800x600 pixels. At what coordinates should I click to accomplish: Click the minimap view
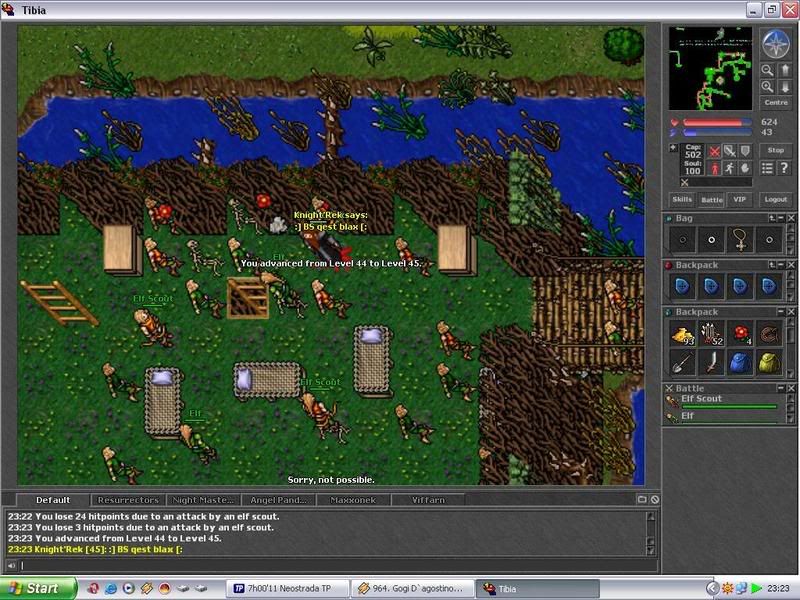pos(710,68)
